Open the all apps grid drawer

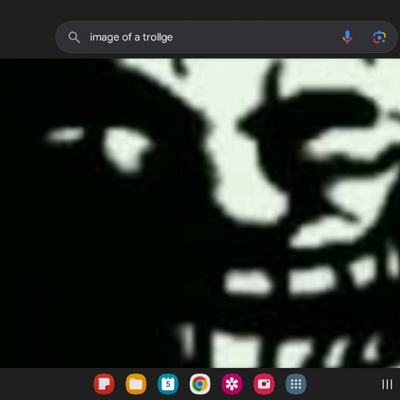pos(296,384)
